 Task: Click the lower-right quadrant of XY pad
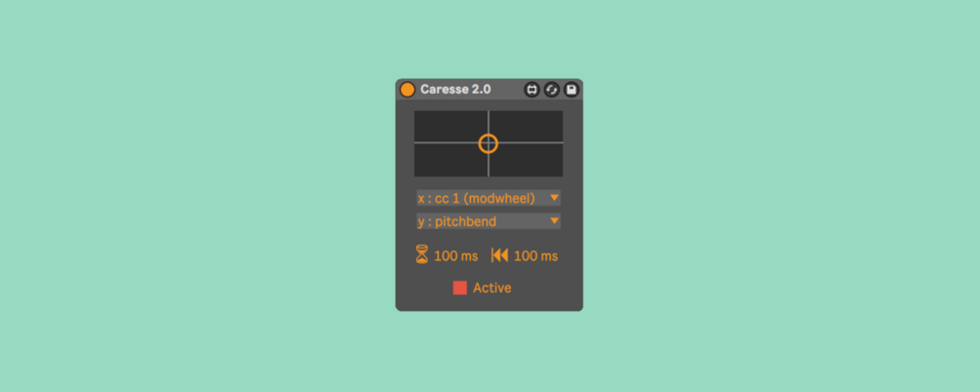click(x=527, y=160)
